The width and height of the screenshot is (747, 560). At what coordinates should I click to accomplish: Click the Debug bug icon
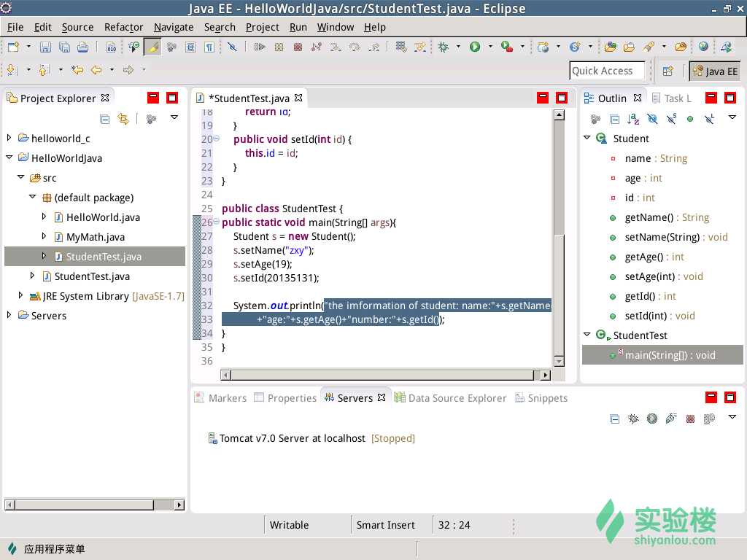[443, 47]
